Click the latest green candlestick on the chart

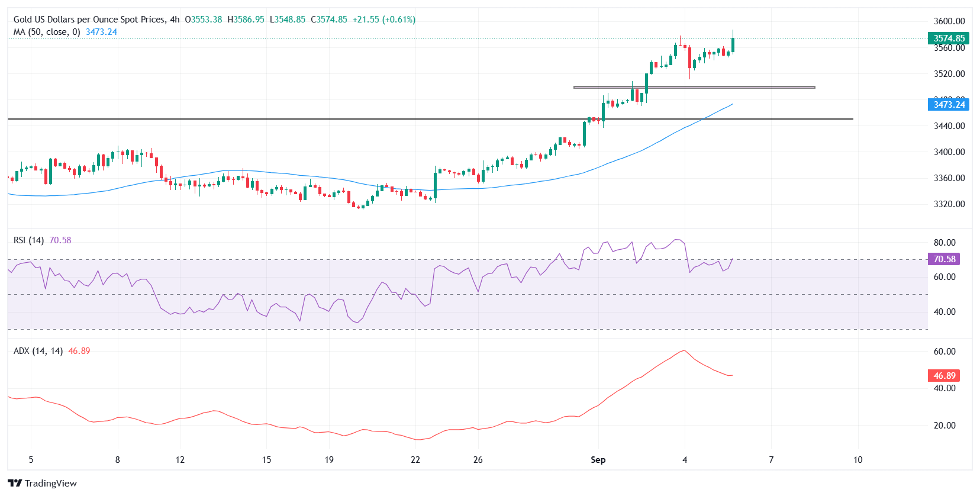point(733,45)
